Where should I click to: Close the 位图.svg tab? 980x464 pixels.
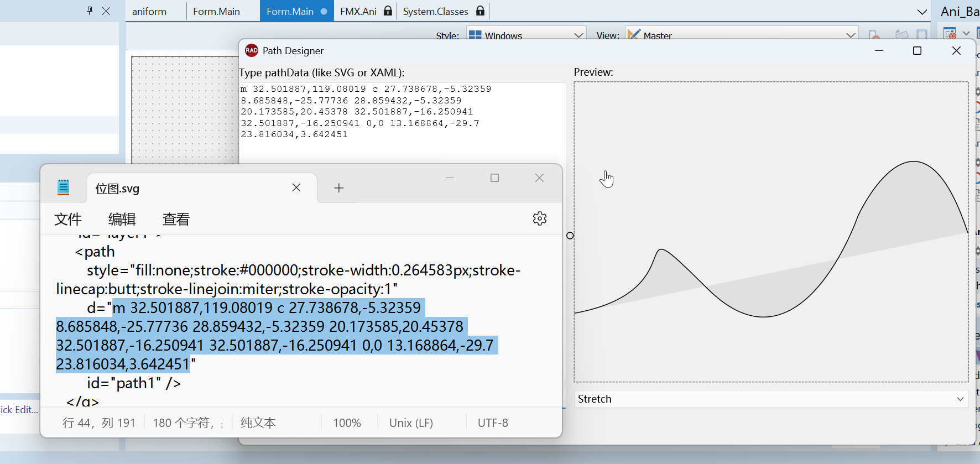pyautogui.click(x=296, y=187)
